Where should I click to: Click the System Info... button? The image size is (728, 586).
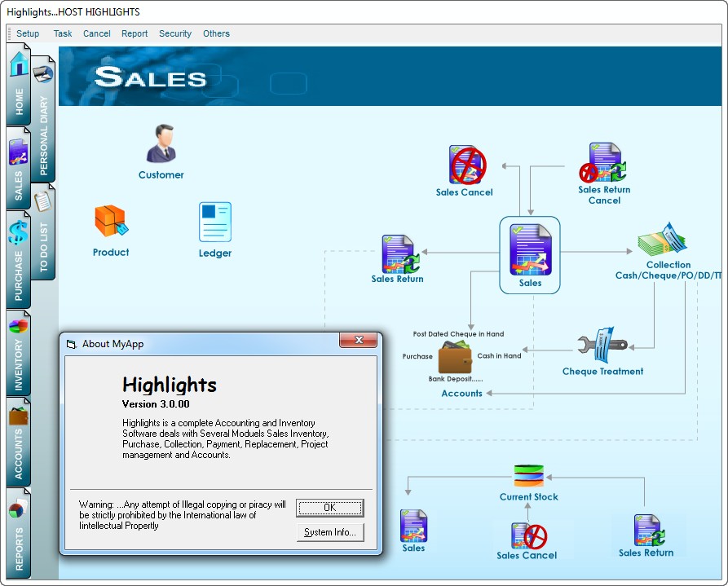click(x=329, y=532)
